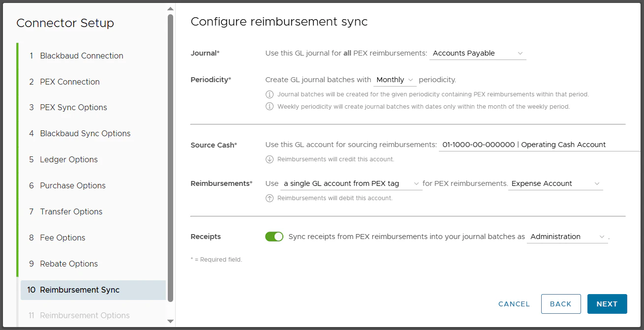Go to step 5 Ledger Options
Viewport: 644px width, 330px height.
click(x=93, y=159)
